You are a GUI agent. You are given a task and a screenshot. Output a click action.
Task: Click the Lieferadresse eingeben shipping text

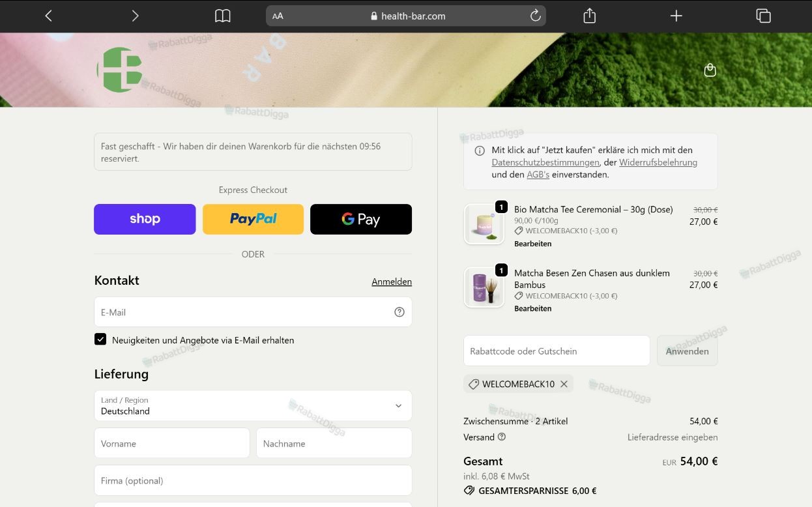pos(673,437)
